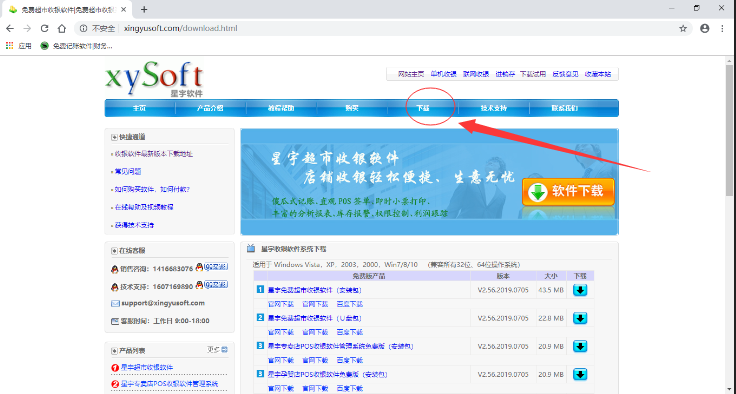
Task: Open the 应用 apps grid in bookmarks bar
Action: pos(18,46)
